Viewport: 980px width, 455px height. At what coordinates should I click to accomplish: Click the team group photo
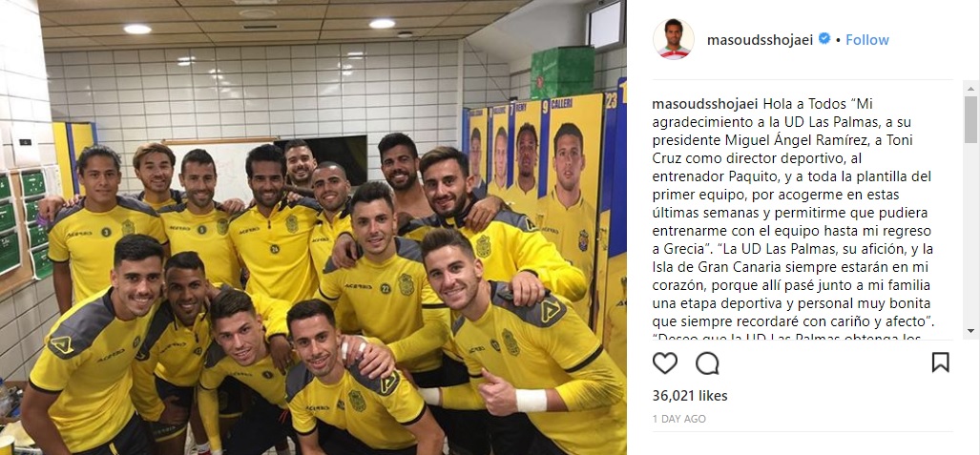point(313,227)
